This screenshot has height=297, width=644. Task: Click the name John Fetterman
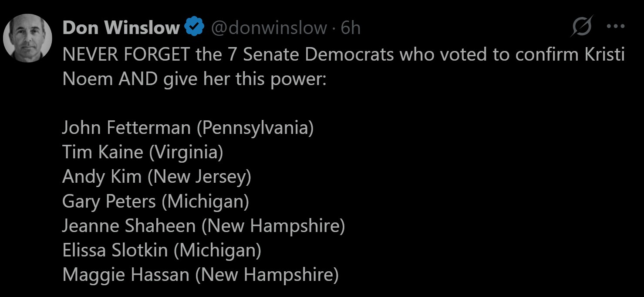point(126,128)
